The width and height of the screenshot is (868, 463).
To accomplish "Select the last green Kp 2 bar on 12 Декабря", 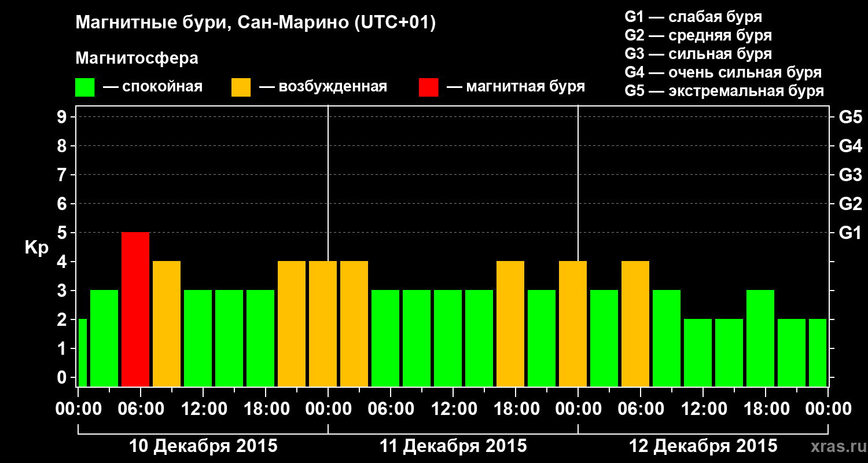I will pyautogui.click(x=818, y=353).
